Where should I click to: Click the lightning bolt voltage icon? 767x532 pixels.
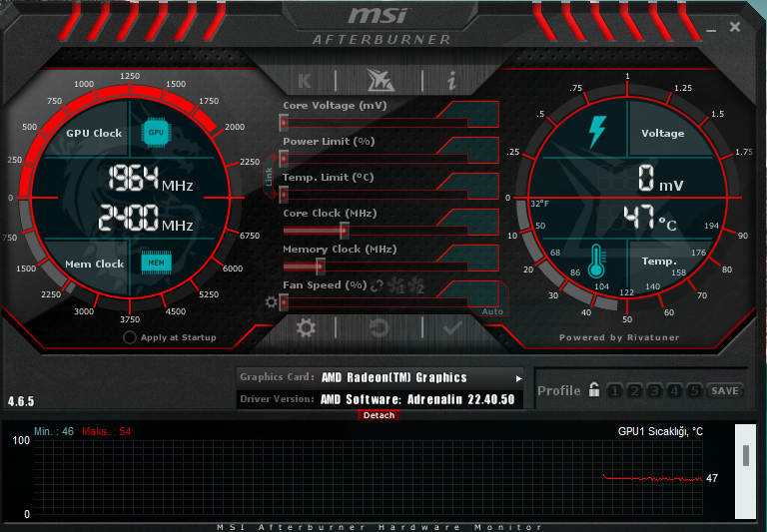(x=597, y=132)
